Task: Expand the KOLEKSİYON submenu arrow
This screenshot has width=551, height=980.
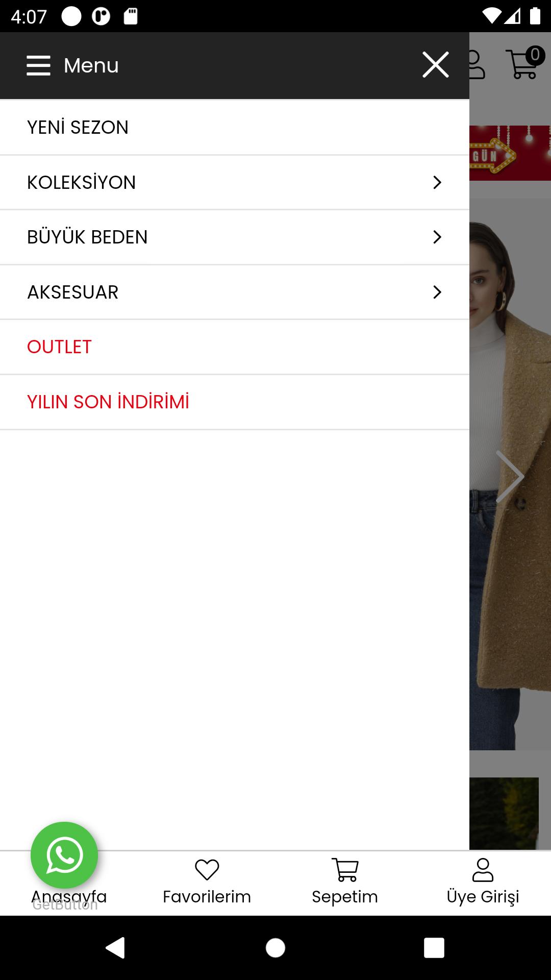Action: [x=437, y=182]
